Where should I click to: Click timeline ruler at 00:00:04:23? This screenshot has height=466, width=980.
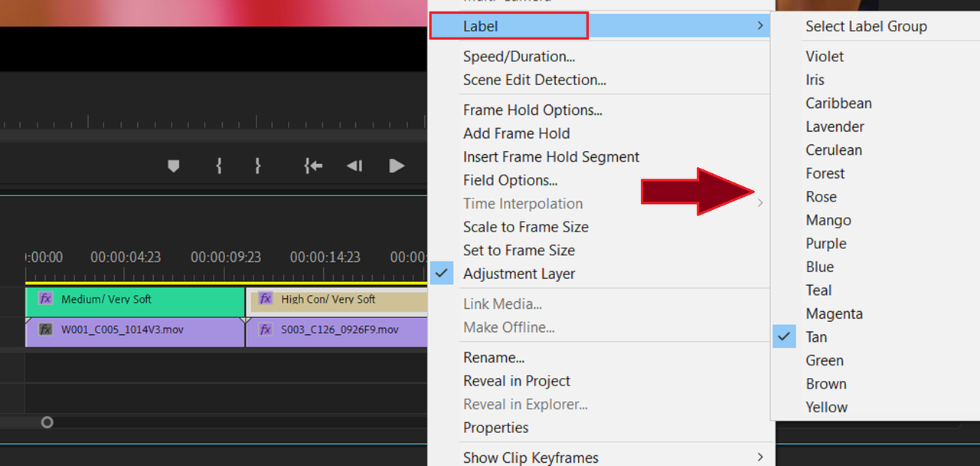(126, 258)
